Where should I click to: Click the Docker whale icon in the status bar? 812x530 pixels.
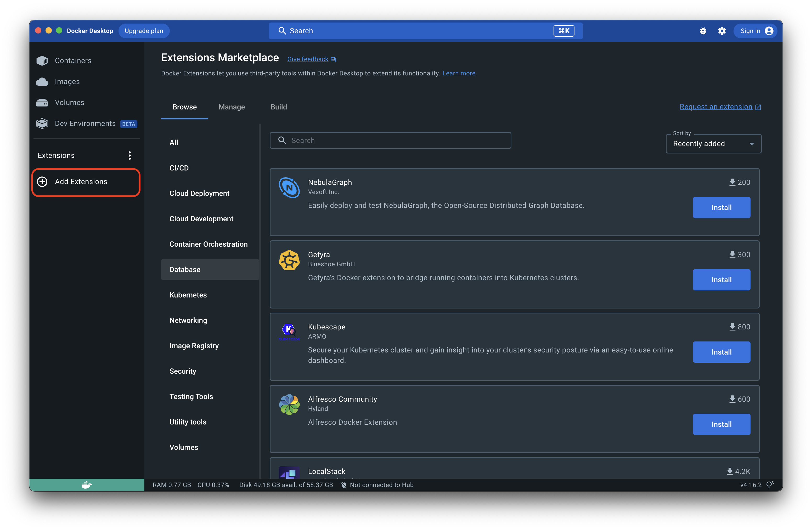pyautogui.click(x=87, y=485)
